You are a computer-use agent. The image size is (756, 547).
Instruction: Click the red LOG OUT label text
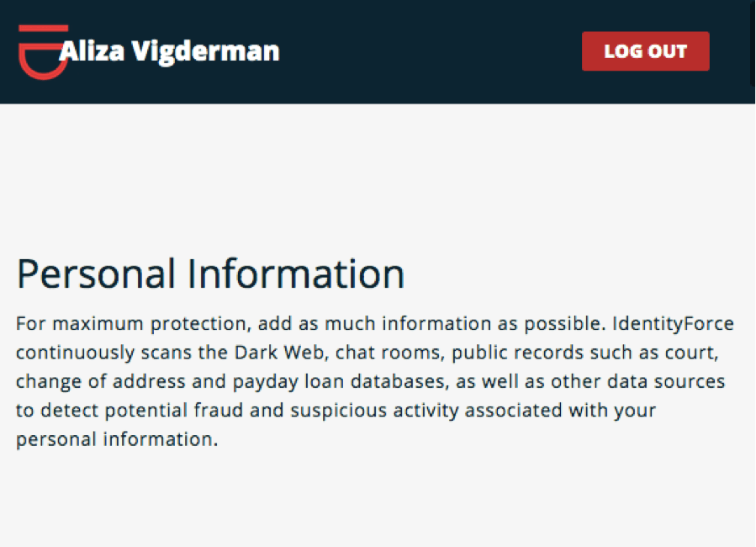coord(645,50)
